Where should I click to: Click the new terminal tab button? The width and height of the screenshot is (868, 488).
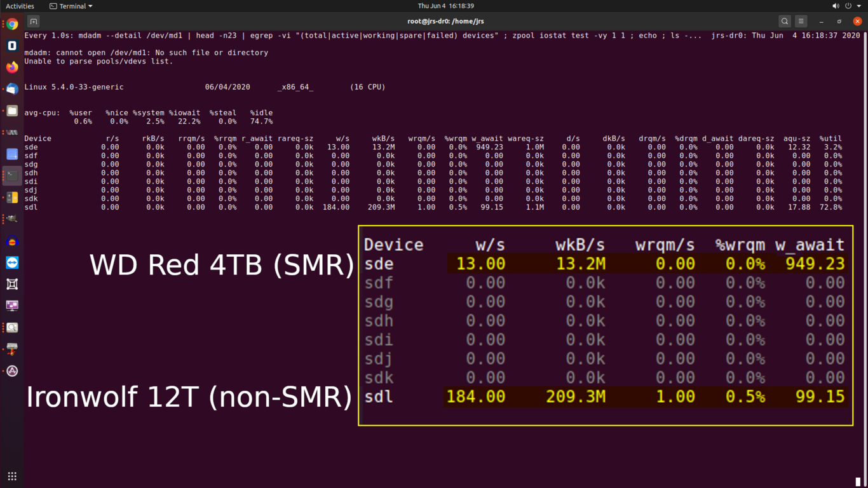click(x=34, y=21)
